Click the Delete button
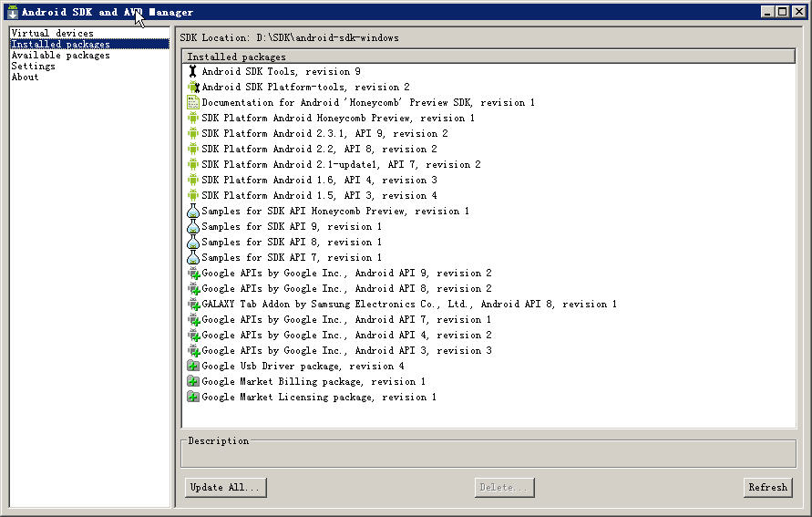The width and height of the screenshot is (812, 517). click(504, 487)
